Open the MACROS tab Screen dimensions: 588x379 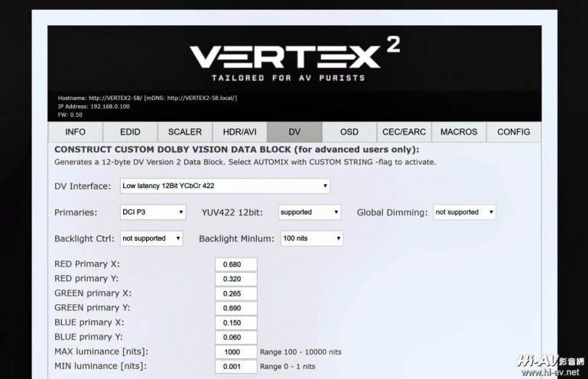[459, 132]
